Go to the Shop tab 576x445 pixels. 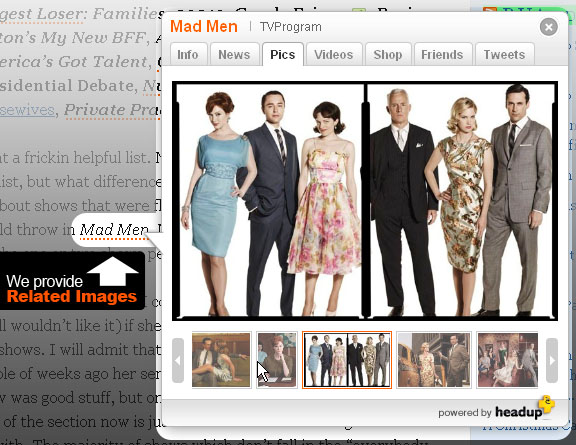(388, 54)
